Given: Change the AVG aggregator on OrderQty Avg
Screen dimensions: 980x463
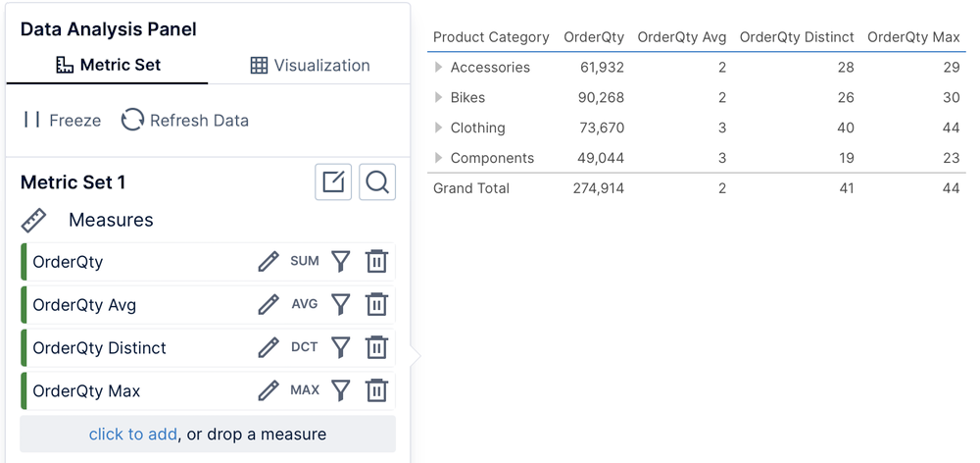Looking at the screenshot, I should pyautogui.click(x=305, y=305).
